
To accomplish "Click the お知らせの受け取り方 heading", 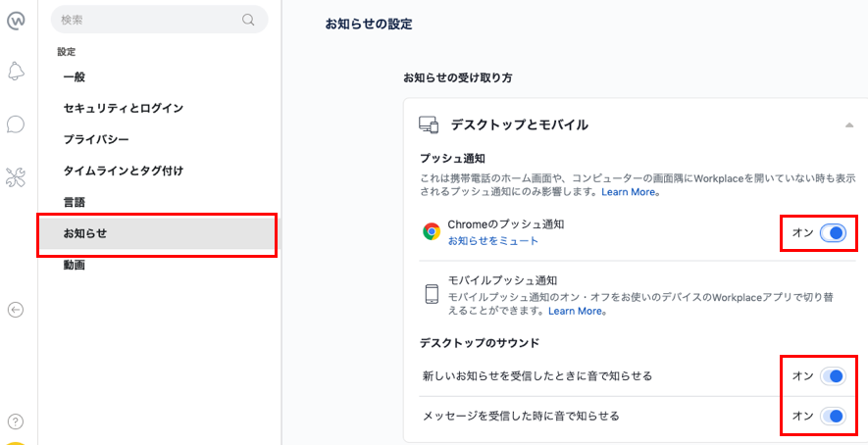I will (458, 78).
